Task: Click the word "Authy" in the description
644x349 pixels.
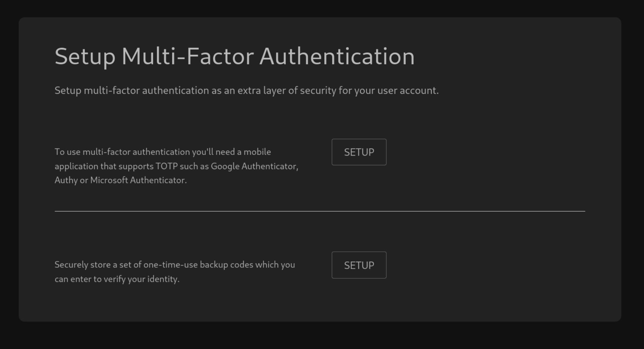Action: pyautogui.click(x=66, y=180)
